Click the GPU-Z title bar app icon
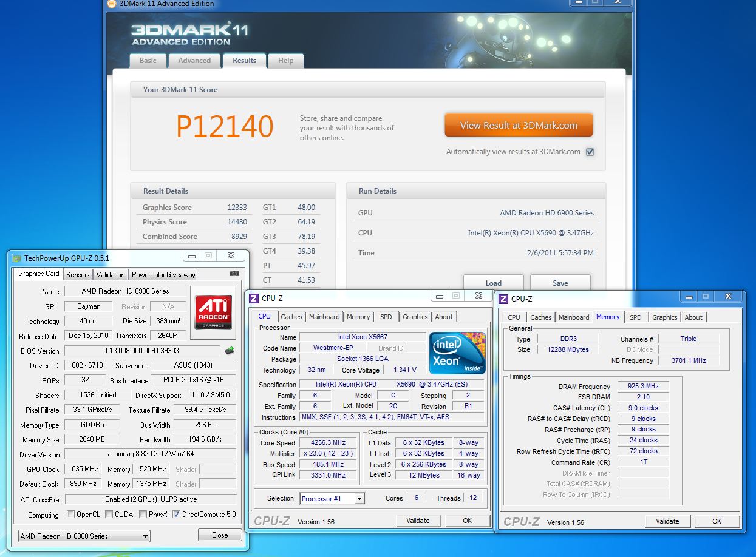 tap(17, 258)
